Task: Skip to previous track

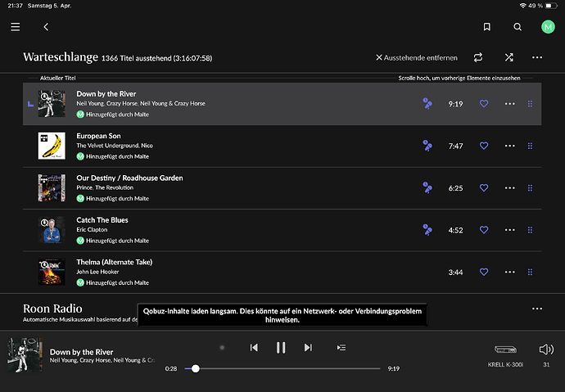Action: click(254, 348)
